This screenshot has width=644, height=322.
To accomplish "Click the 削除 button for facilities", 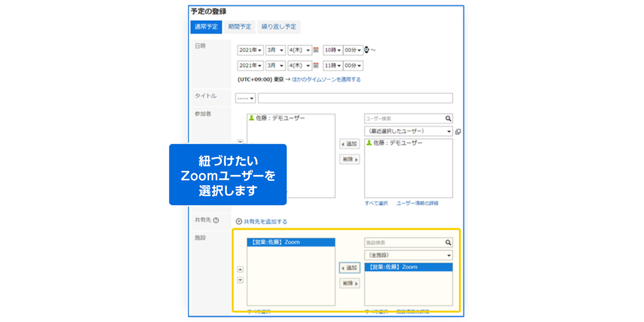I will click(x=349, y=283).
